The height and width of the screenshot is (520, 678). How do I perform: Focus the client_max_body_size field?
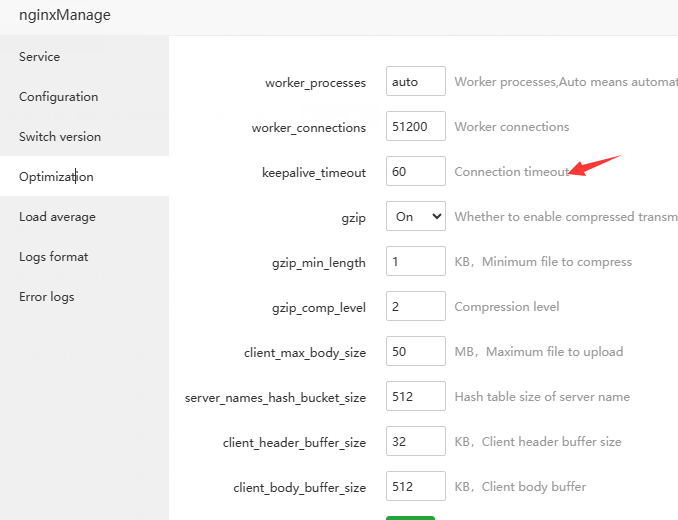click(x=416, y=352)
